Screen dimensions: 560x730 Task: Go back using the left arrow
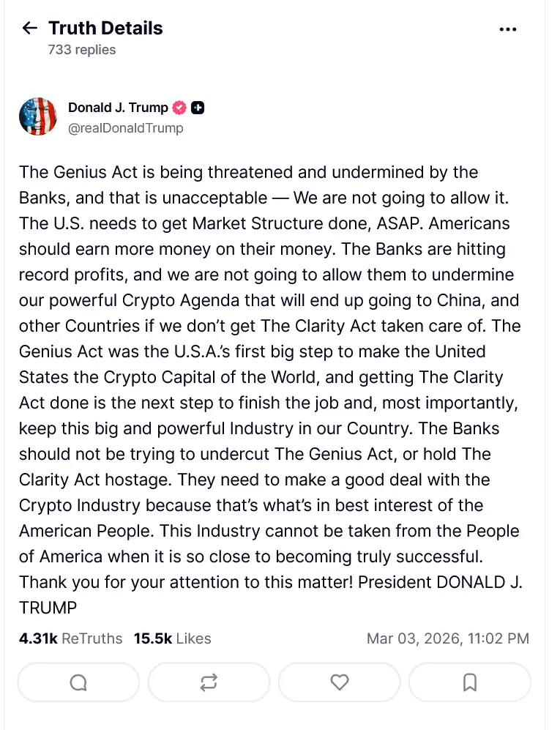[29, 29]
